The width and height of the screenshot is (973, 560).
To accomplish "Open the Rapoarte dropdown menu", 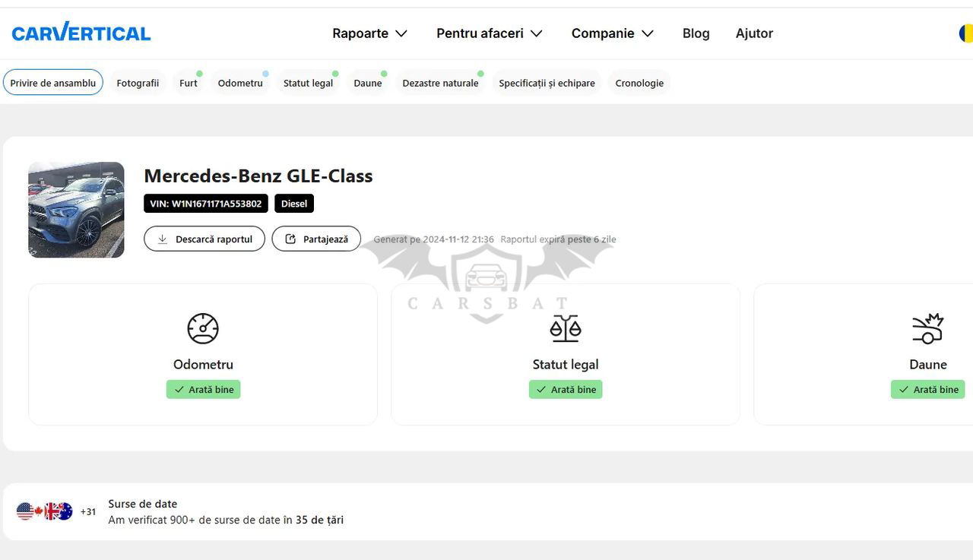I will point(370,33).
